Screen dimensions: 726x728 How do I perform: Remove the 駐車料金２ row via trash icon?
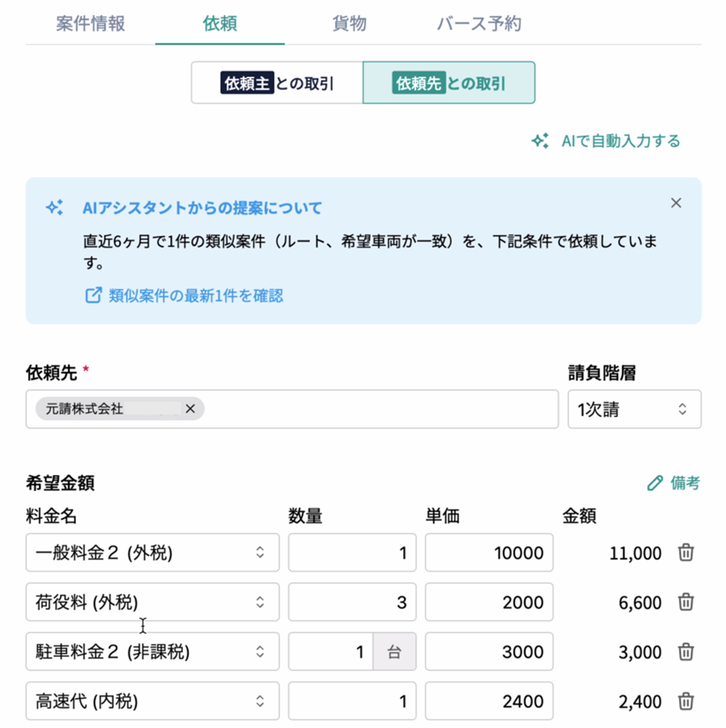(686, 652)
